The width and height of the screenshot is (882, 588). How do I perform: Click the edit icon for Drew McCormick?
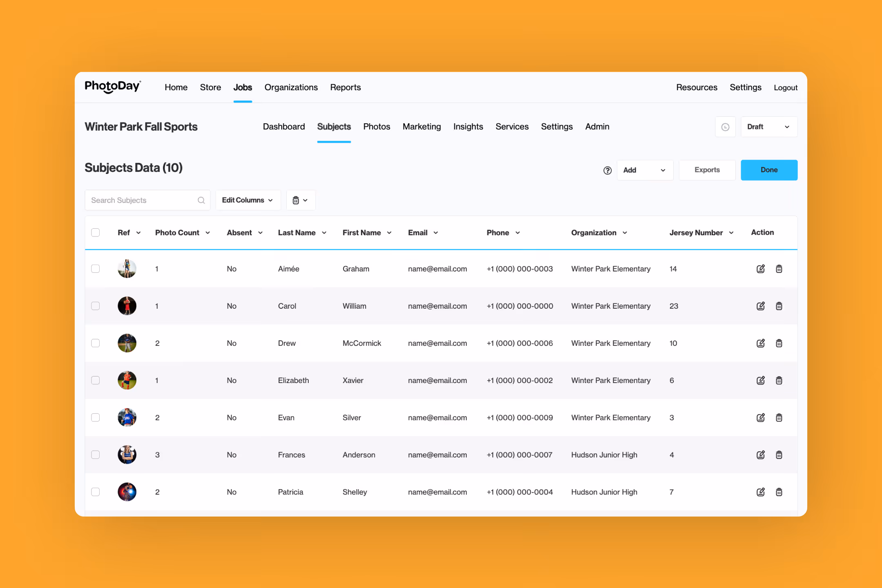[x=760, y=343]
